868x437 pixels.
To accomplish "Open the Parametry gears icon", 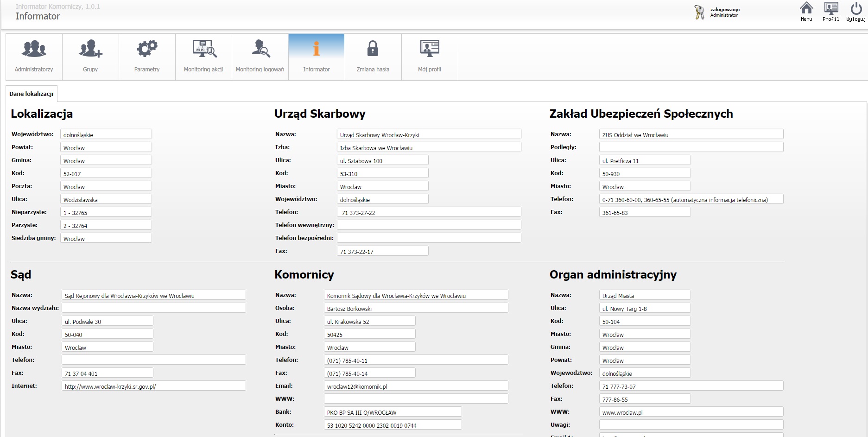I will (147, 49).
